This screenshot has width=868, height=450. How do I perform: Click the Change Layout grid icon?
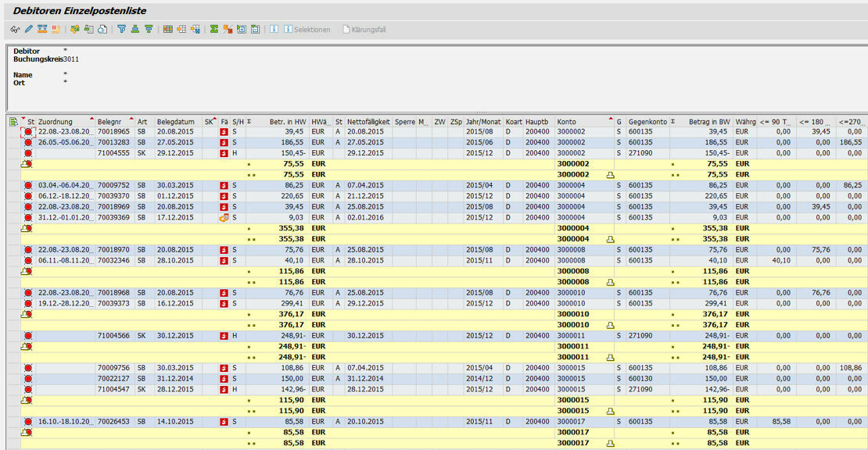coord(167,30)
